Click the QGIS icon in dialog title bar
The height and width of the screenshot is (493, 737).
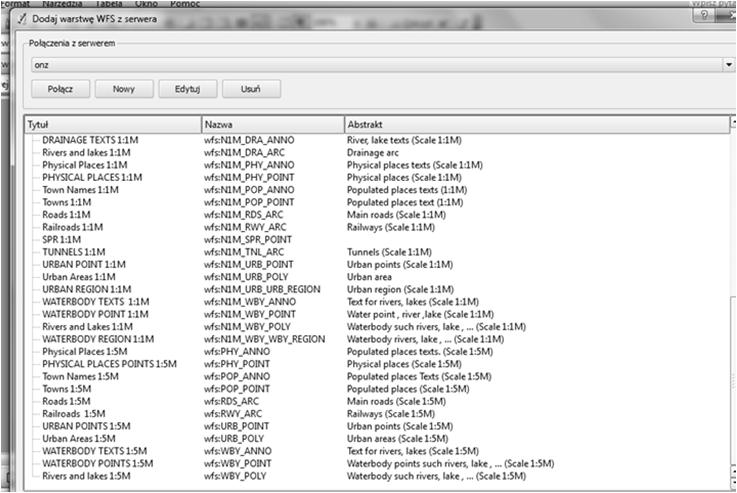tap(22, 19)
